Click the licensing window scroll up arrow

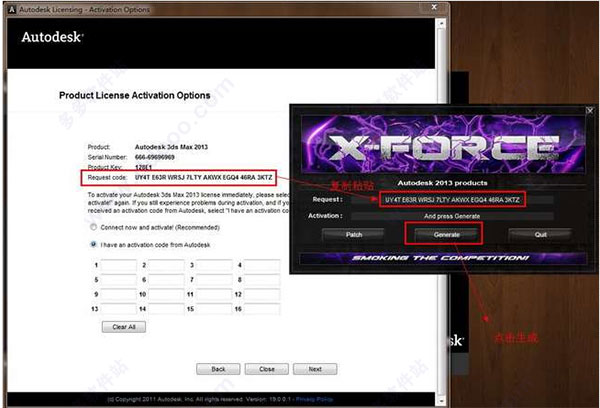(x=441, y=23)
